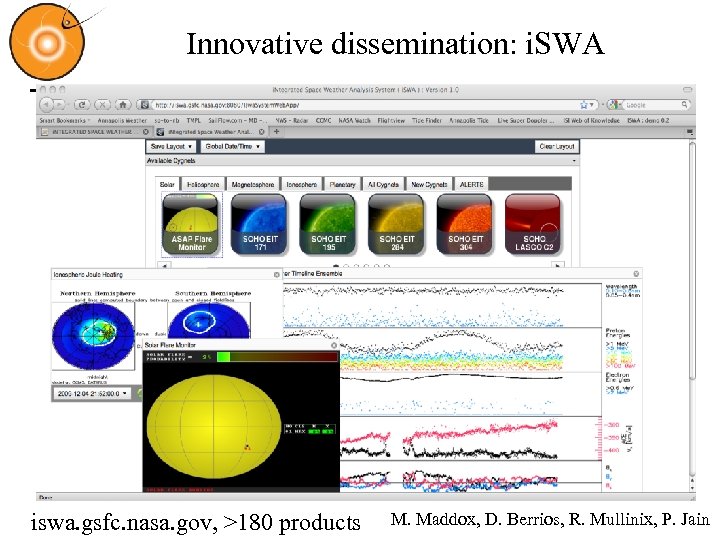Close the Solar Flare Monitor panel
The width and height of the screenshot is (720, 540).
(x=334, y=345)
